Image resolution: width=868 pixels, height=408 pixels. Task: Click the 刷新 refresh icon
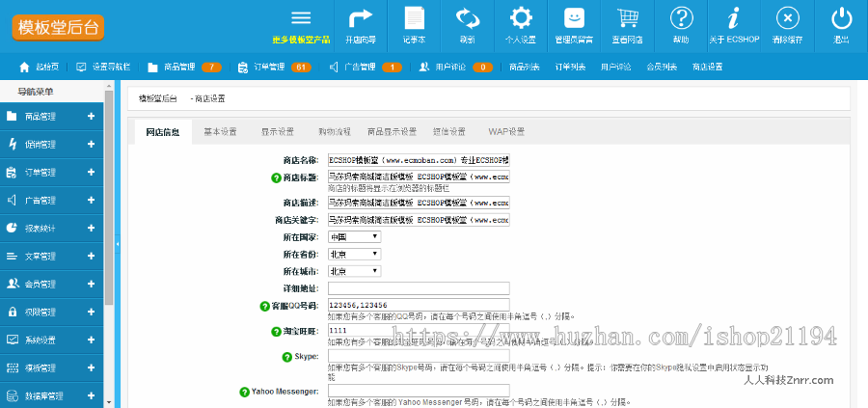467,17
